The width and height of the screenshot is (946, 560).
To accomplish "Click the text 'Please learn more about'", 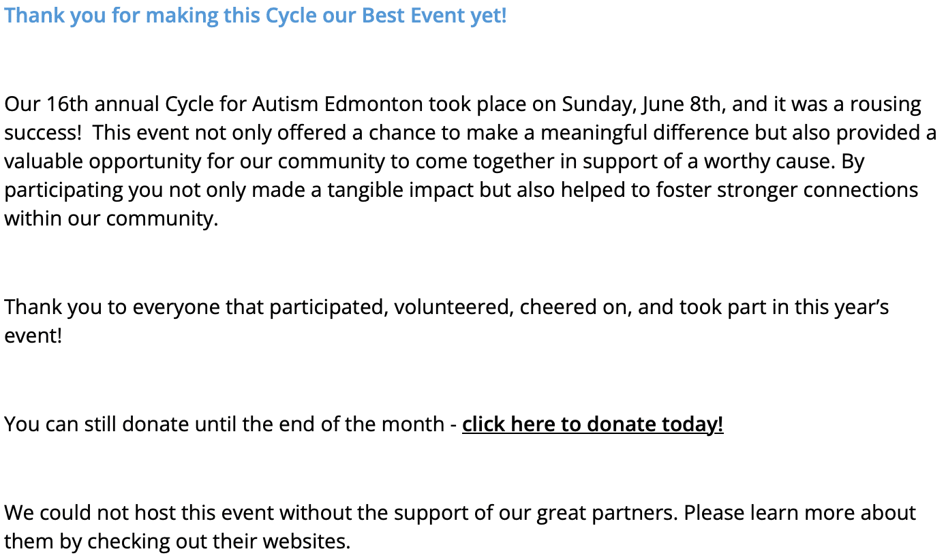I will click(800, 513).
